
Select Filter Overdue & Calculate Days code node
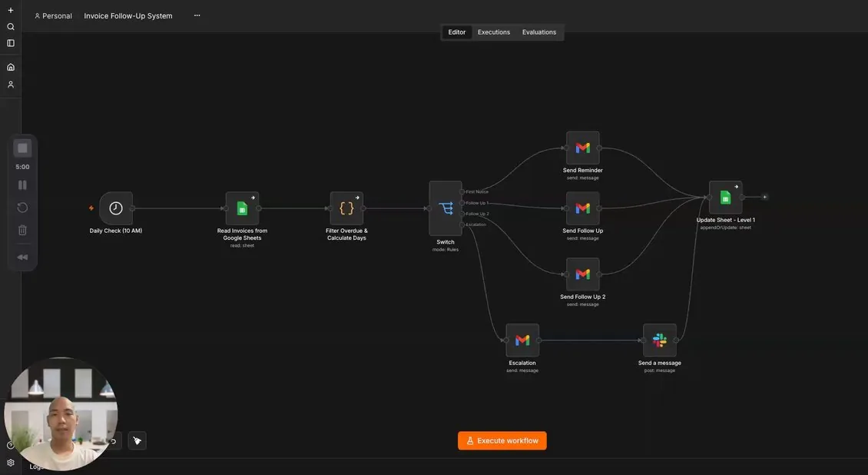(346, 208)
